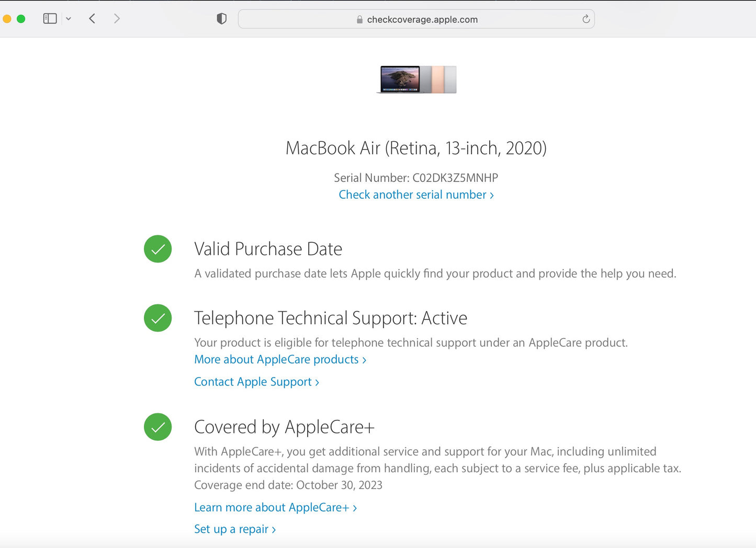Click the back navigation arrow
756x548 pixels.
(92, 18)
